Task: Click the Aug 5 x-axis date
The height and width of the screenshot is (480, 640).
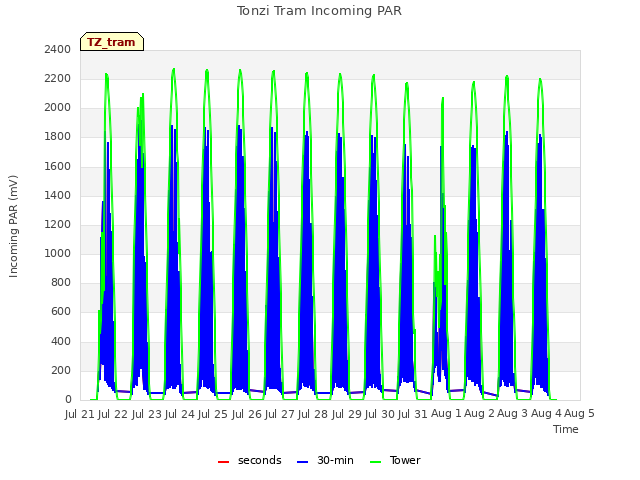Action: [580, 414]
